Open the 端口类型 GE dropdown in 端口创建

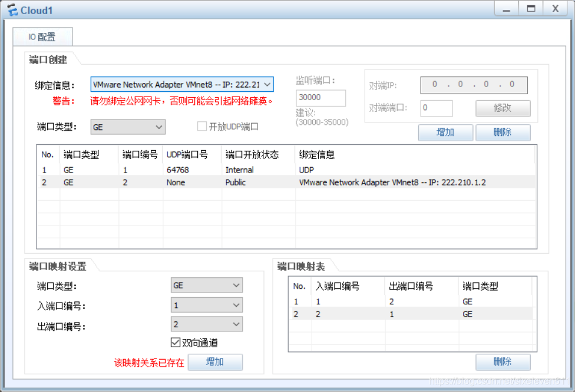pos(128,127)
